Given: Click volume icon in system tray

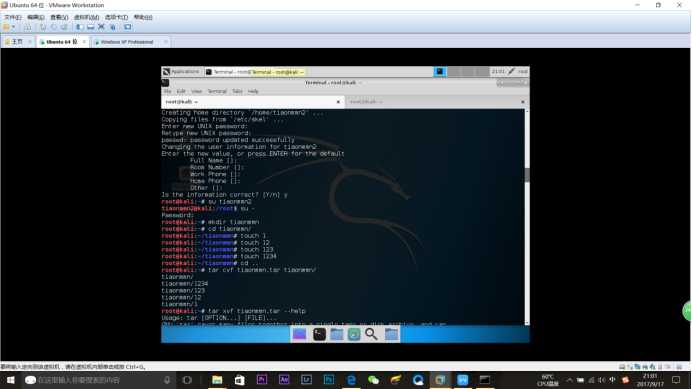Looking at the screenshot, I should (602, 380).
